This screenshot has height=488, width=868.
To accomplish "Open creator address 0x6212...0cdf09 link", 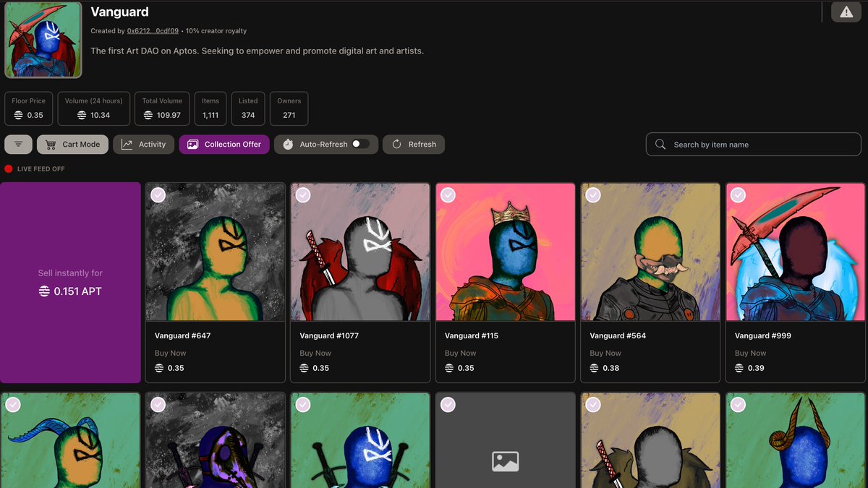I will point(153,31).
